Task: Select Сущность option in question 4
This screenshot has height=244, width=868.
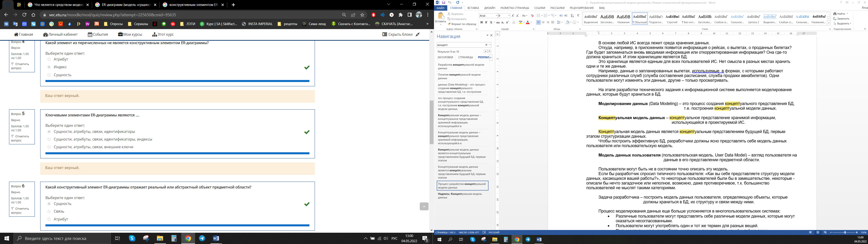Action: pyautogui.click(x=49, y=75)
